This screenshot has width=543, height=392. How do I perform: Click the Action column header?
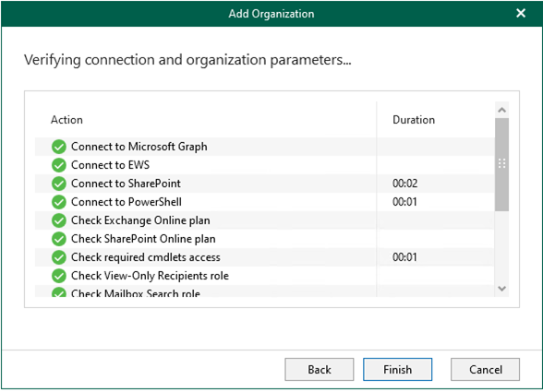(x=66, y=120)
